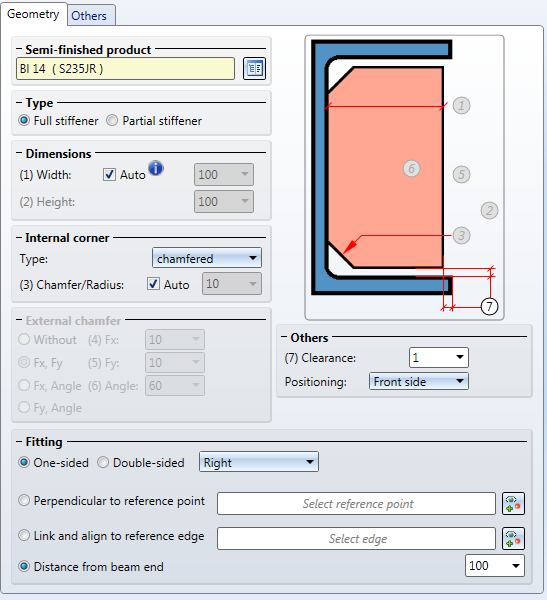Click the Select reference point field

click(x=356, y=504)
